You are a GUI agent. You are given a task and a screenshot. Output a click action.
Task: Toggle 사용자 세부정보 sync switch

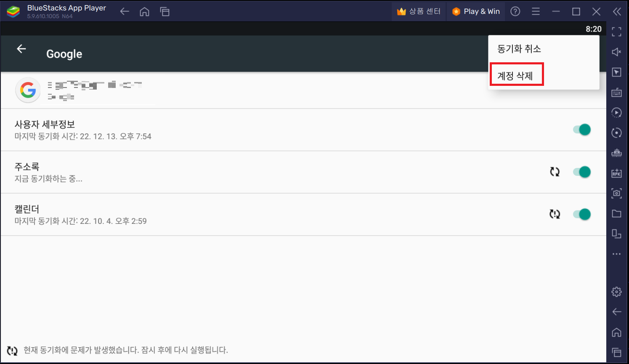[x=582, y=130]
